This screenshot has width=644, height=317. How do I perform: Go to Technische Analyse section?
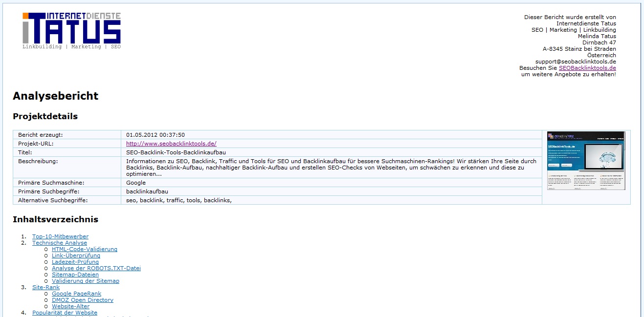(60, 243)
